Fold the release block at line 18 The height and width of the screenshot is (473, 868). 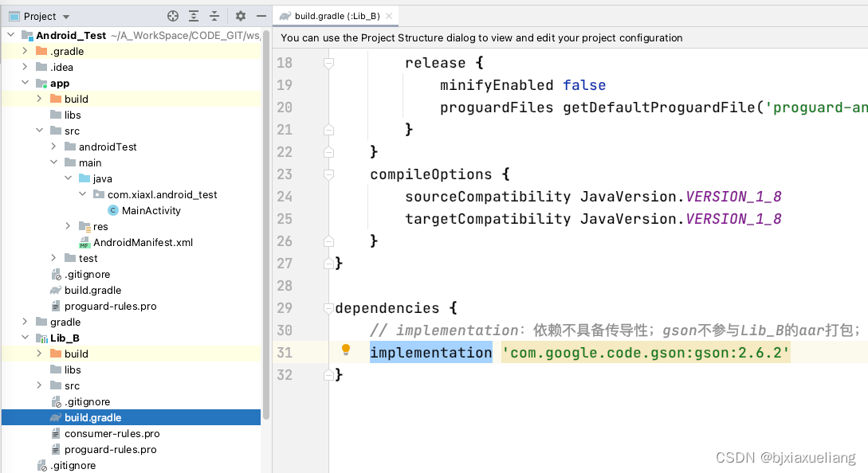[328, 63]
